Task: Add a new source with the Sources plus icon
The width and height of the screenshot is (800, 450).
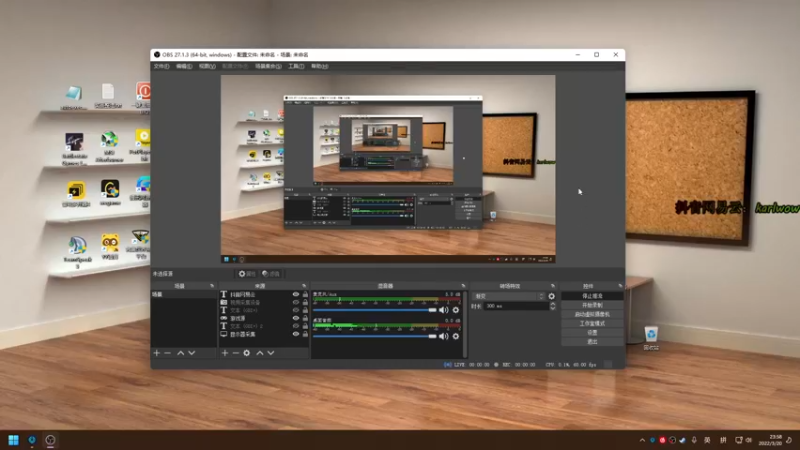Action: click(224, 353)
